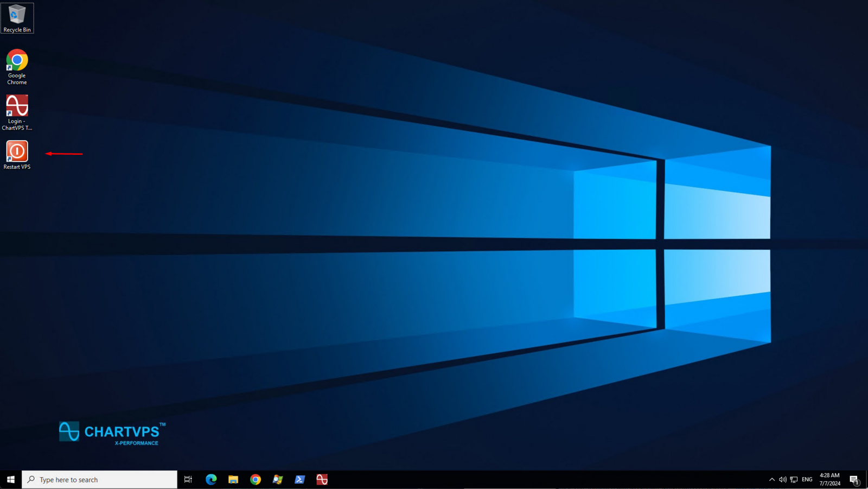Launch Chrome from the taskbar
Screen dimensions: 868x489
click(256, 479)
